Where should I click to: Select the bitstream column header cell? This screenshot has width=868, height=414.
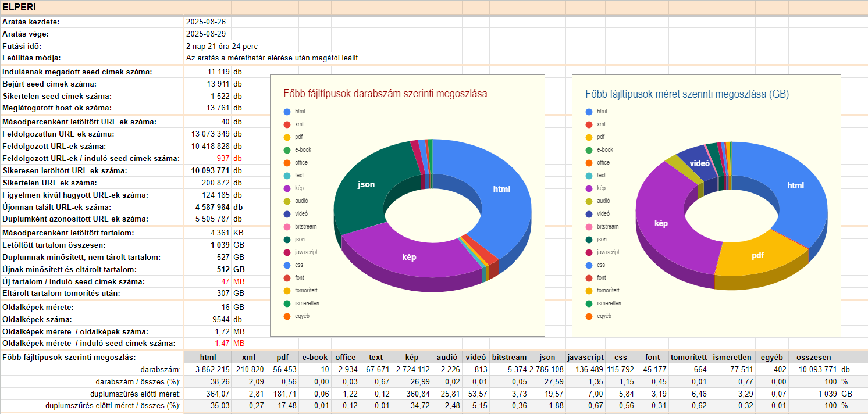click(x=509, y=358)
